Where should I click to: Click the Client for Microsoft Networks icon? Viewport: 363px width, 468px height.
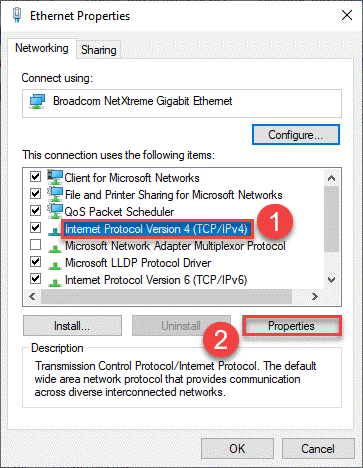pos(55,177)
